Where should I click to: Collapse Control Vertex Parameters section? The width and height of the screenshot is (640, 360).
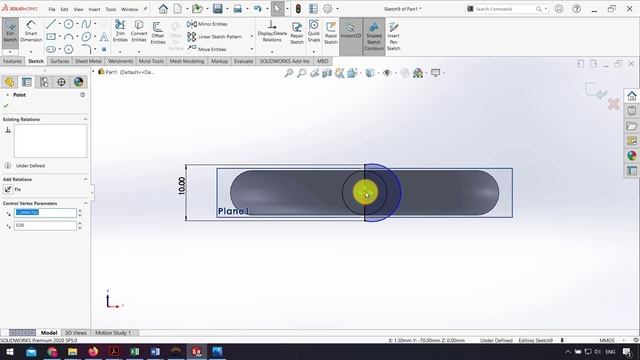pos(85,203)
